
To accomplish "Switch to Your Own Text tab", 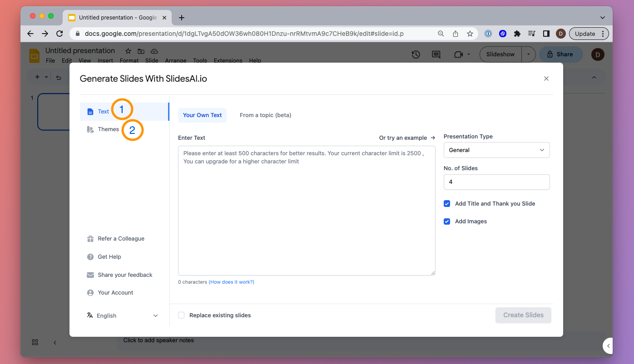I will click(x=202, y=115).
